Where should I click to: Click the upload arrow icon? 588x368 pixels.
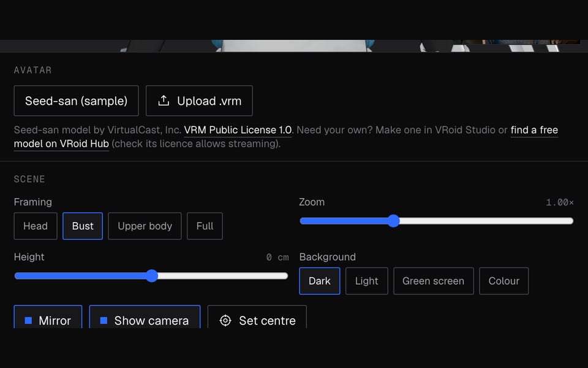tap(164, 101)
